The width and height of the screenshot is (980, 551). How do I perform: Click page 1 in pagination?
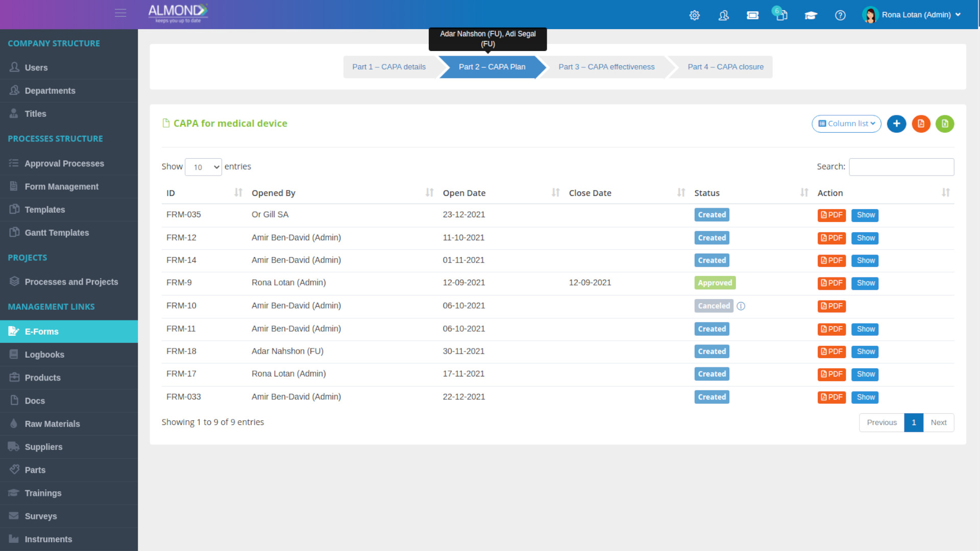pos(914,422)
